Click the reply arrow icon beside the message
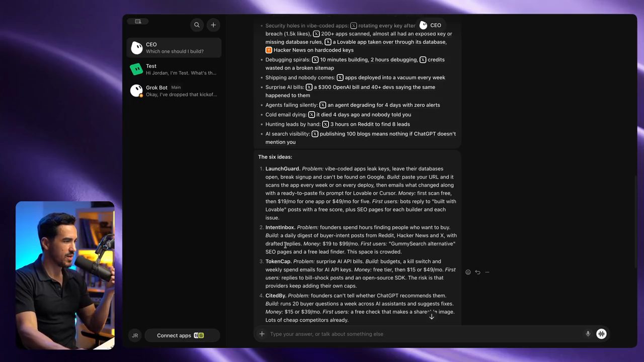This screenshot has width=644, height=362. (x=477, y=272)
